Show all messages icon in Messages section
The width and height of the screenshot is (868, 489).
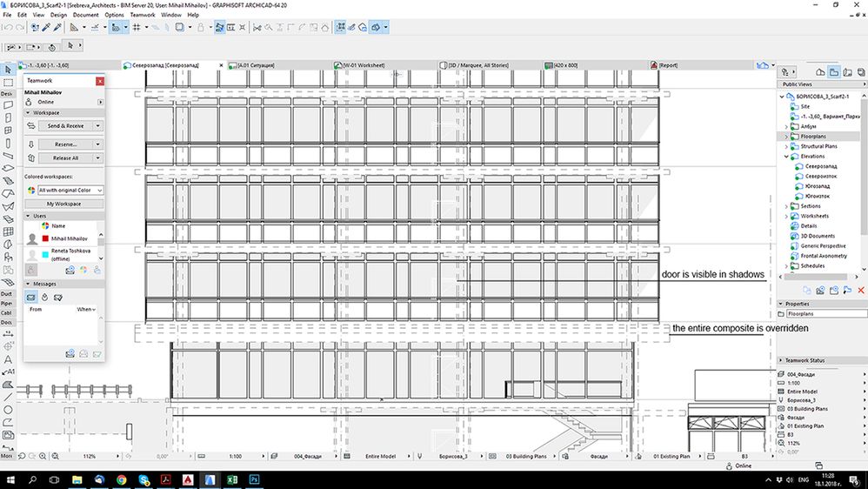pyautogui.click(x=31, y=298)
